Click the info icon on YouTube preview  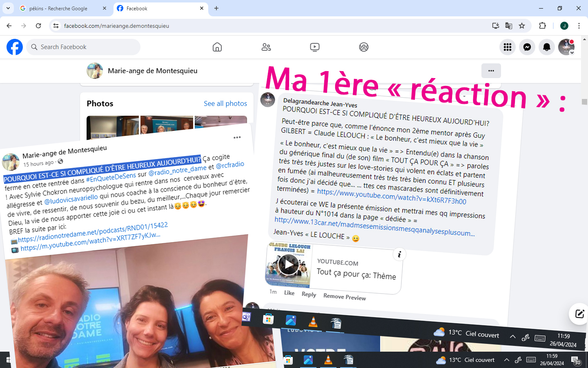click(x=399, y=255)
